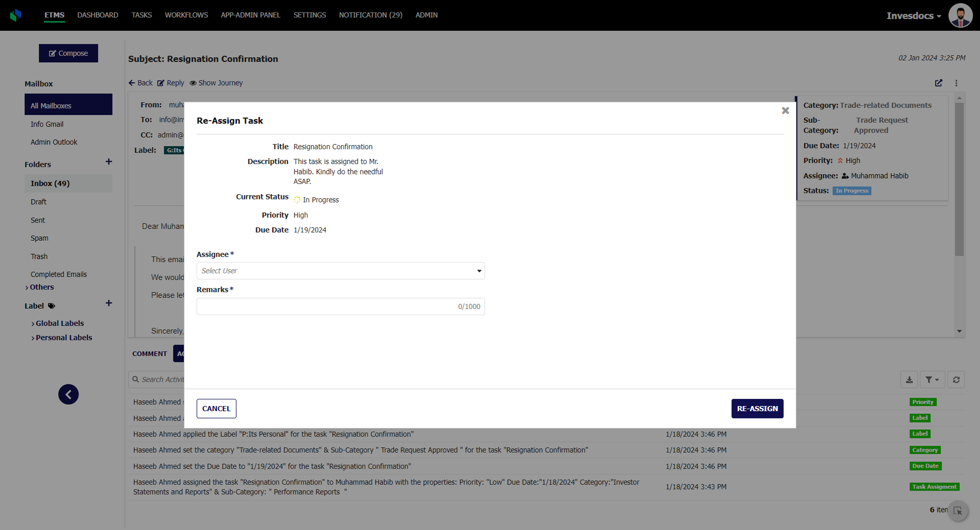The image size is (980, 530).
Task: Open the Assignee Select User dropdown
Action: pos(340,271)
